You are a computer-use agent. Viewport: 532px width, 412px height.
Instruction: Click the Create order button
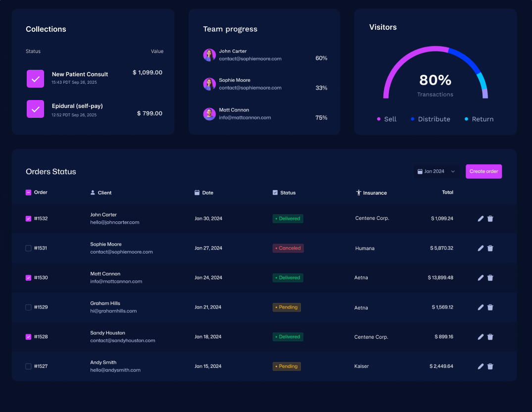(x=484, y=171)
